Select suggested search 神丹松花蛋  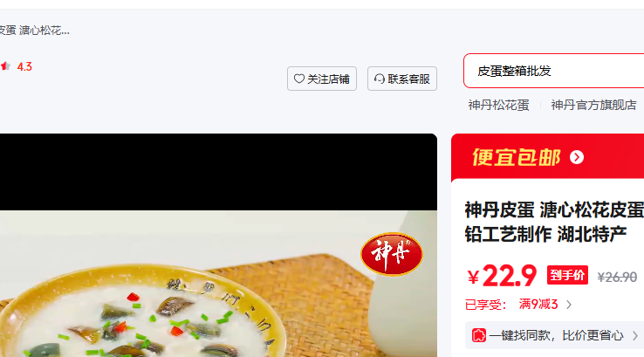pyautogui.click(x=498, y=105)
